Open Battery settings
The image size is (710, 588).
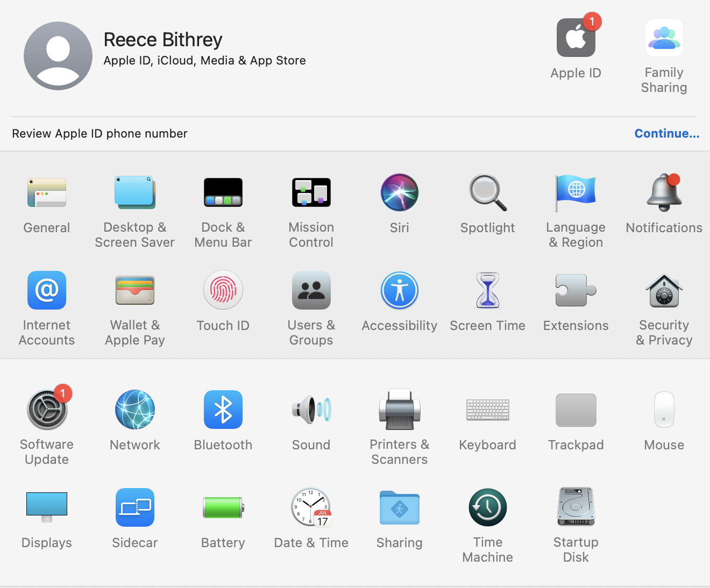[223, 507]
